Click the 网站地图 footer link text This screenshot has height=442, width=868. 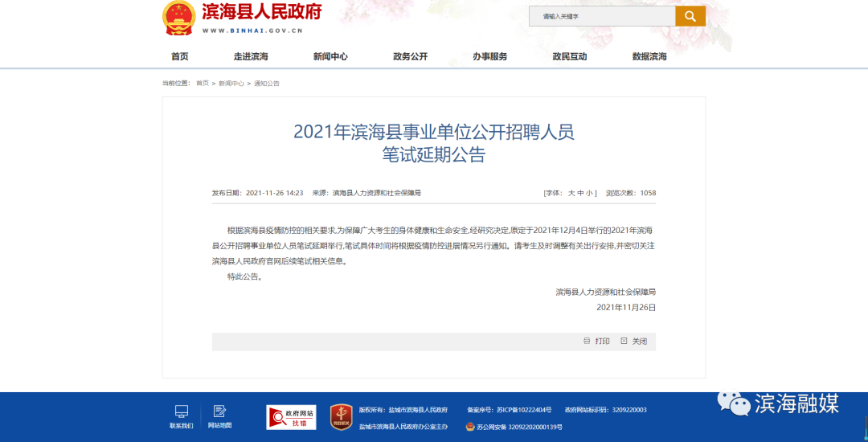click(x=219, y=425)
